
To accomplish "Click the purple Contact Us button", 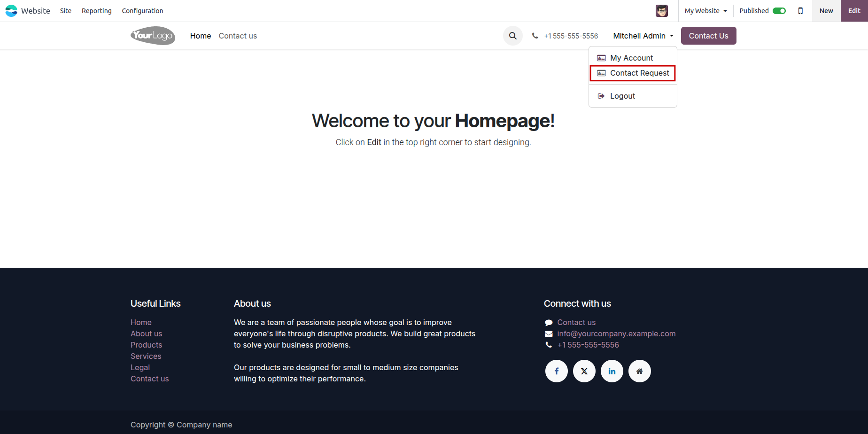I will tap(708, 36).
